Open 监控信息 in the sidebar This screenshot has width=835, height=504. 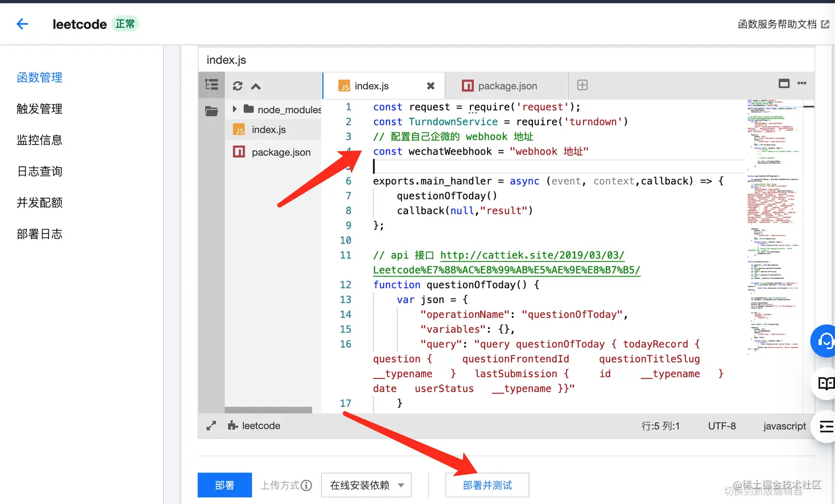40,140
